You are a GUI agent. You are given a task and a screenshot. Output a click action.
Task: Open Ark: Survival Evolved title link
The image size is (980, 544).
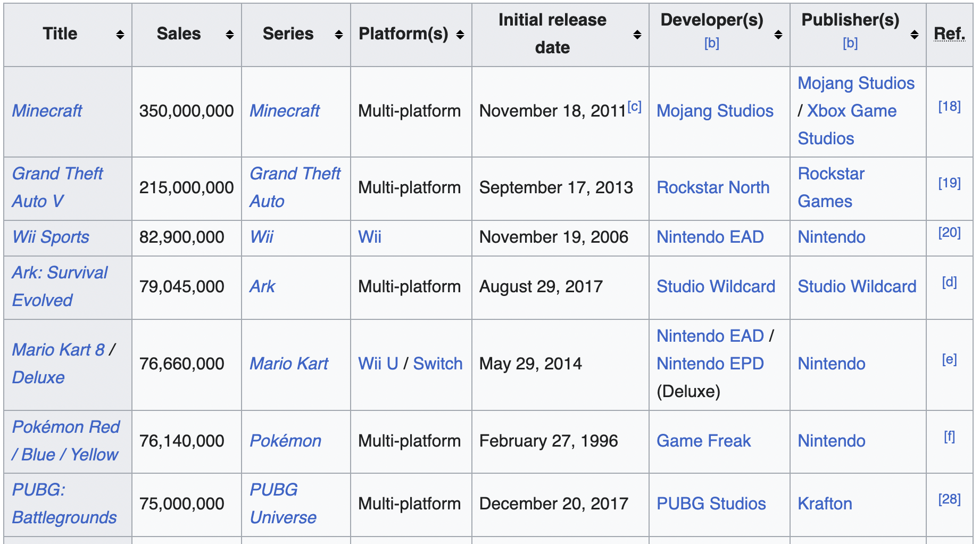point(60,286)
